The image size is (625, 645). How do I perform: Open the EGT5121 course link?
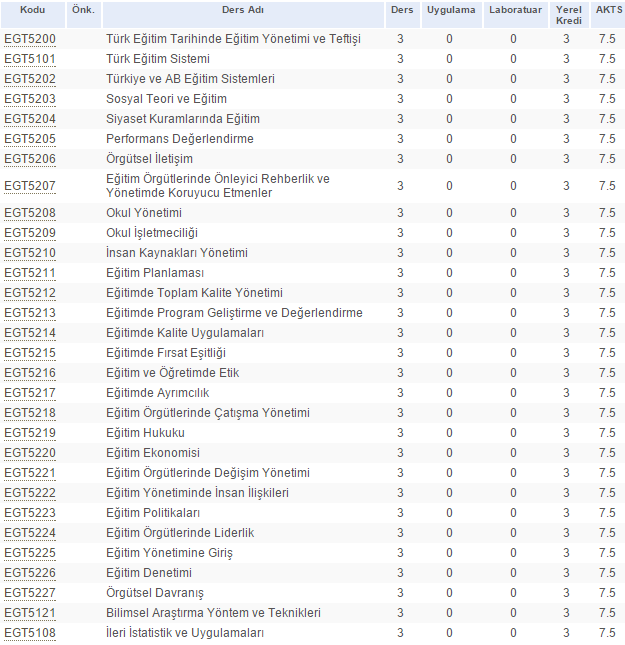tap(30, 613)
